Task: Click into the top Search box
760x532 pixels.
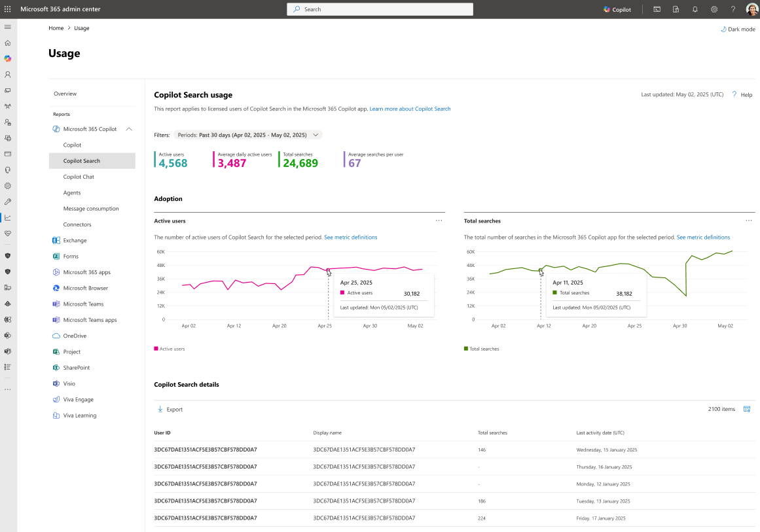Action: (x=380, y=9)
